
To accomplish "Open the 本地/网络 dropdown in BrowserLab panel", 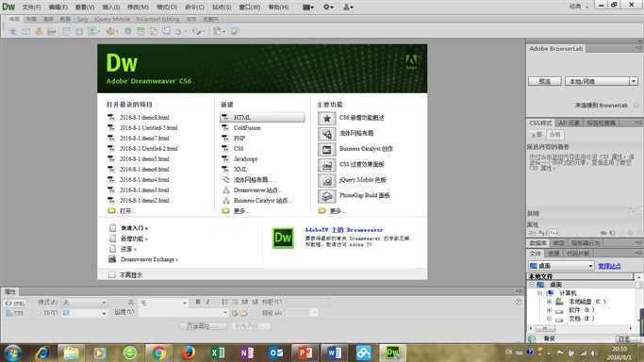I will 602,81.
